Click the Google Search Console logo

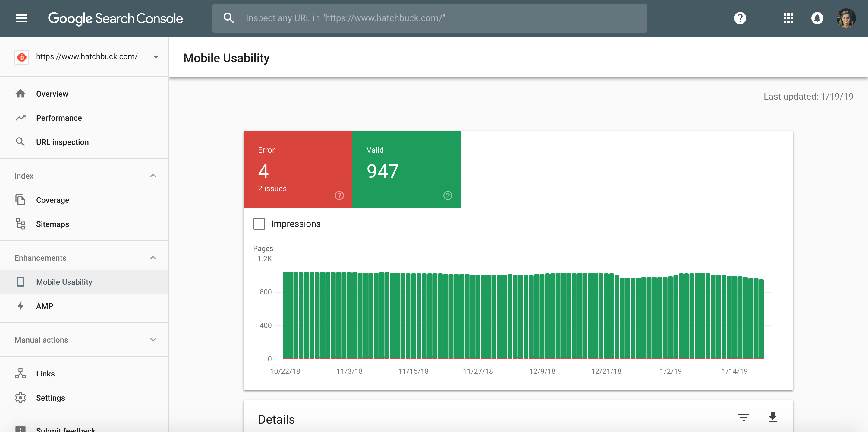click(x=115, y=18)
